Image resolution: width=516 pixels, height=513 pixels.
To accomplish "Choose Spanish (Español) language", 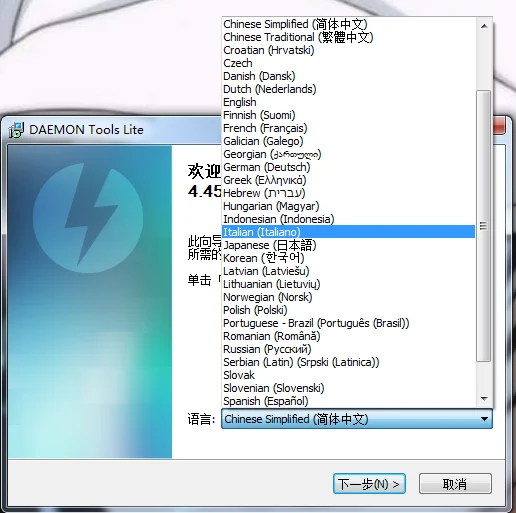I will [x=348, y=401].
